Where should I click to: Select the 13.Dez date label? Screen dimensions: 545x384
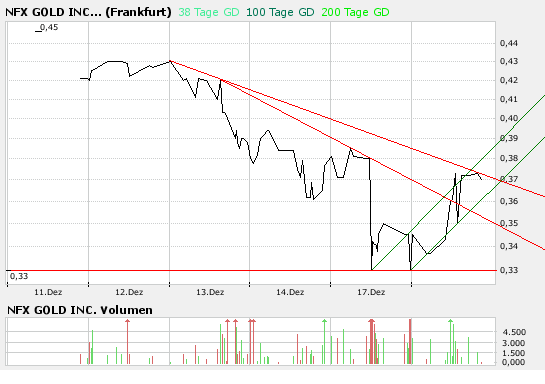[x=210, y=292]
